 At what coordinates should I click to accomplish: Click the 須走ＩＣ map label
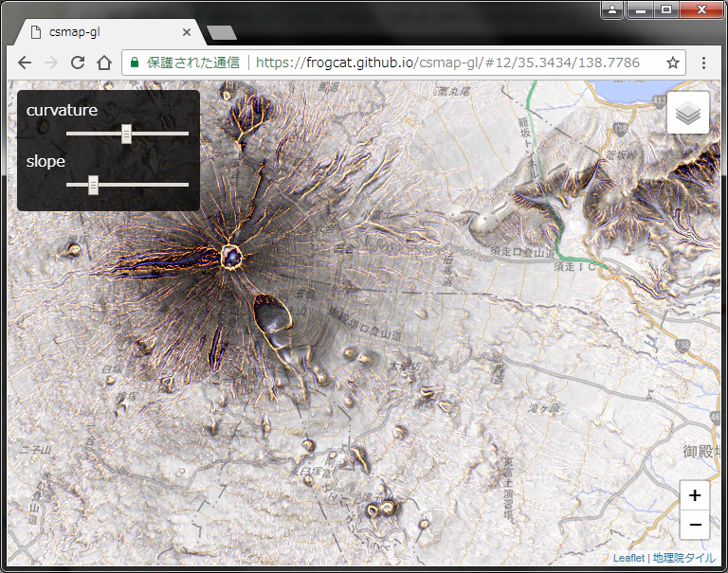[x=574, y=267]
